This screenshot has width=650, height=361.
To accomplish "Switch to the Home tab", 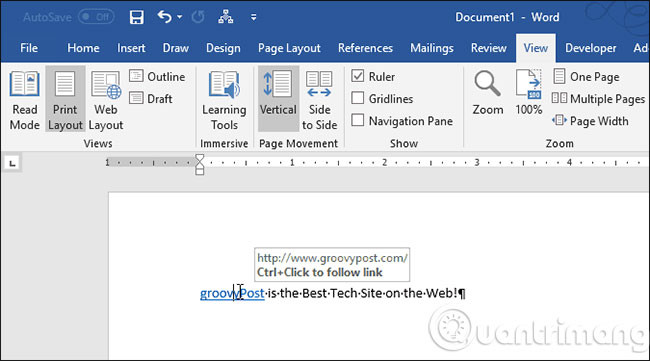I will pyautogui.click(x=83, y=48).
